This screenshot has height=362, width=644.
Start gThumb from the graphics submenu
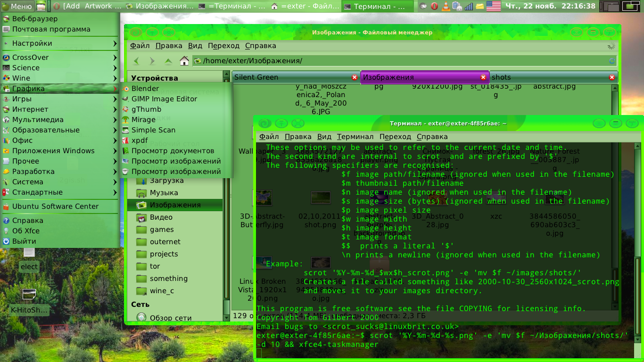point(176,109)
